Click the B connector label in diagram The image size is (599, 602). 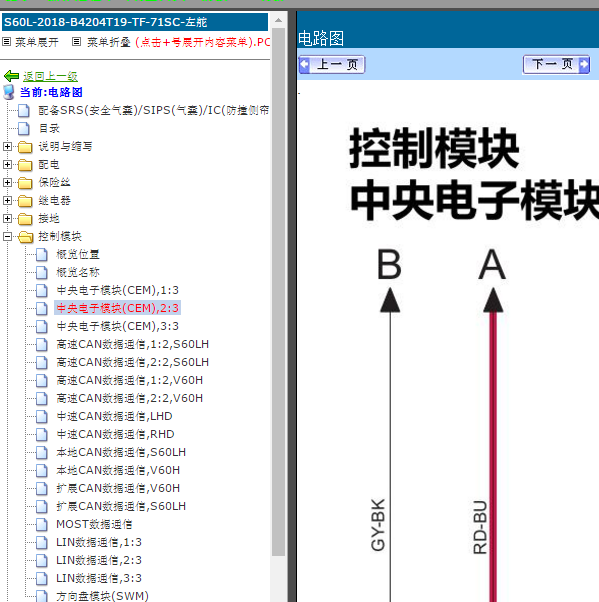389,265
